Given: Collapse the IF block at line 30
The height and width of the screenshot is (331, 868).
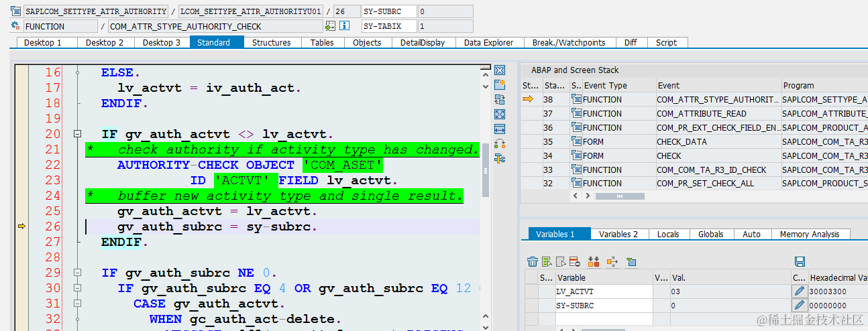Looking at the screenshot, I should [x=78, y=288].
